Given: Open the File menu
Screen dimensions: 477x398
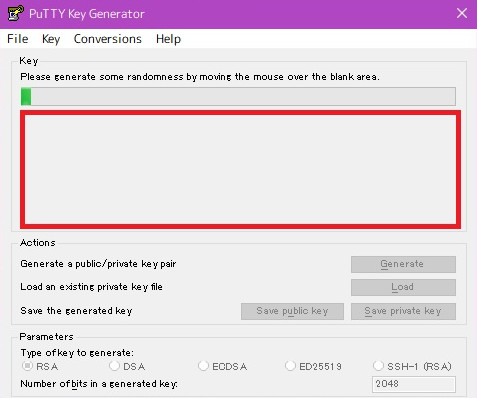Looking at the screenshot, I should tap(18, 39).
